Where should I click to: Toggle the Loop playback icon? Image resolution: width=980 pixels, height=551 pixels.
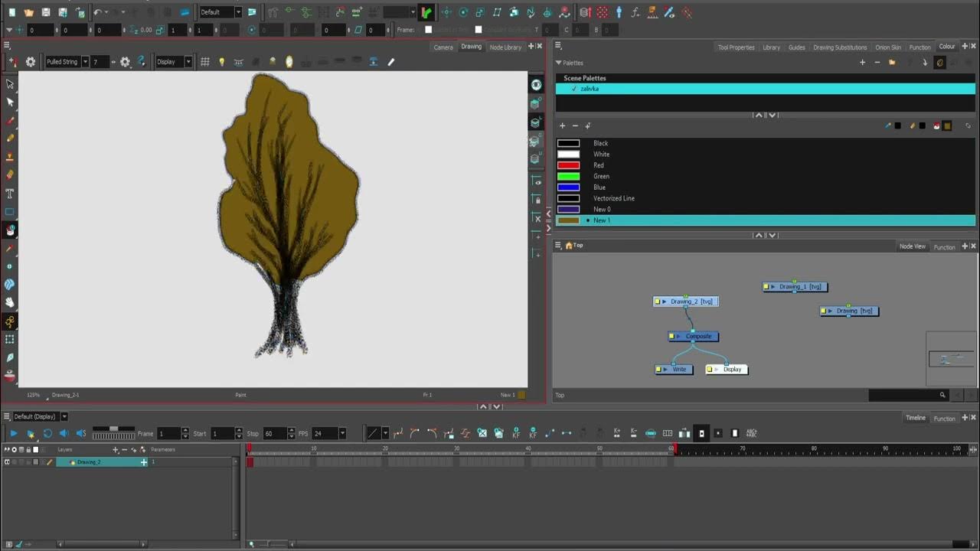(47, 434)
